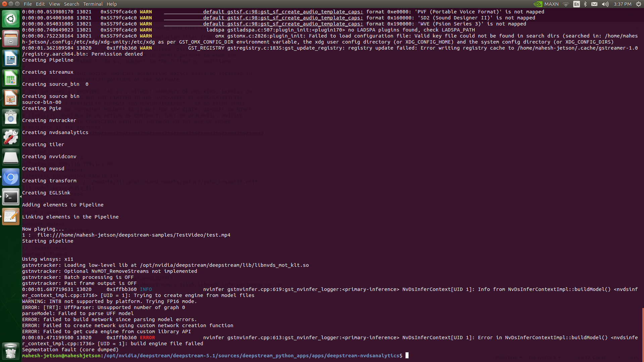The image size is (644, 362).
Task: Click 'Creating nvtracker' output line
Action: (49, 120)
